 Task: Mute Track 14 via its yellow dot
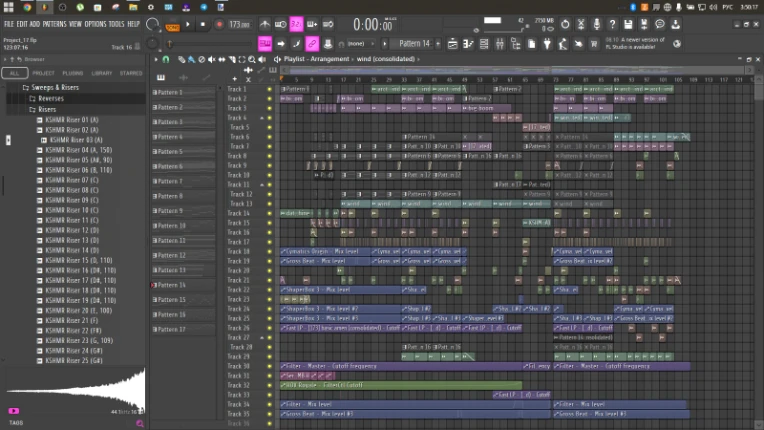pos(269,213)
